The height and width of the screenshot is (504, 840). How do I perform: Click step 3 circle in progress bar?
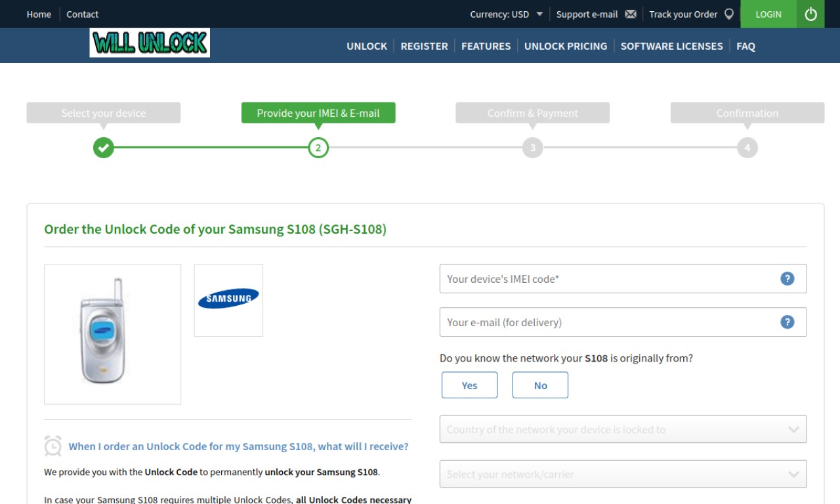click(x=533, y=148)
